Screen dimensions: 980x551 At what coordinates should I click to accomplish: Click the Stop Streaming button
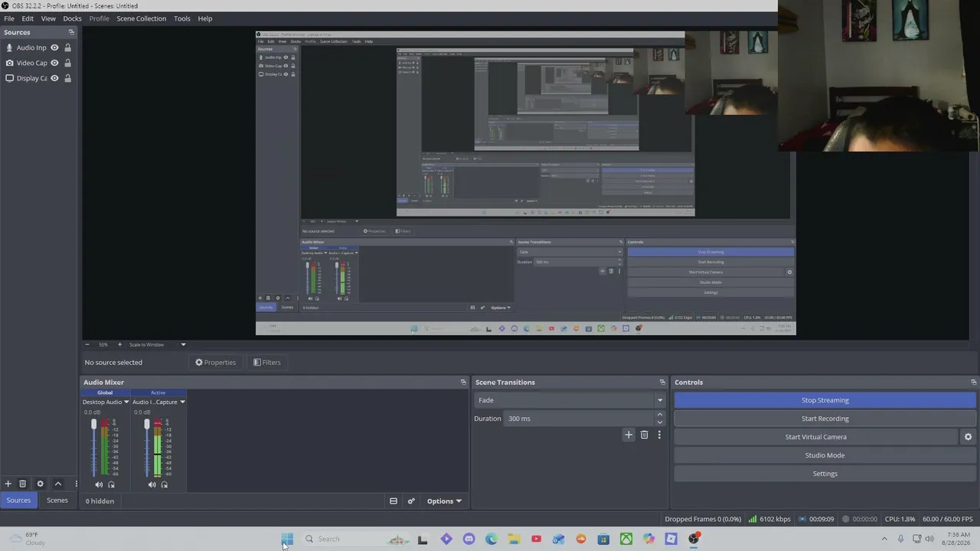point(825,400)
